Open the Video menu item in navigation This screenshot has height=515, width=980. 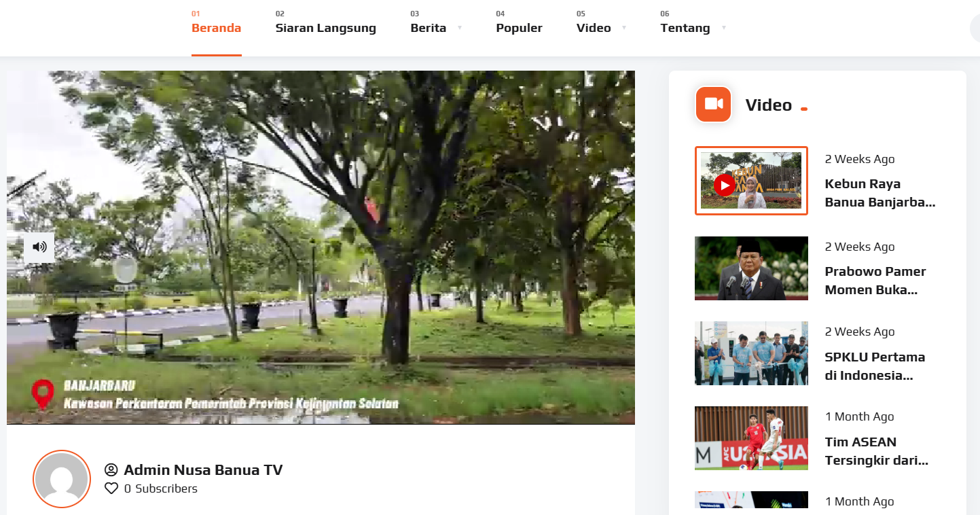(x=594, y=28)
